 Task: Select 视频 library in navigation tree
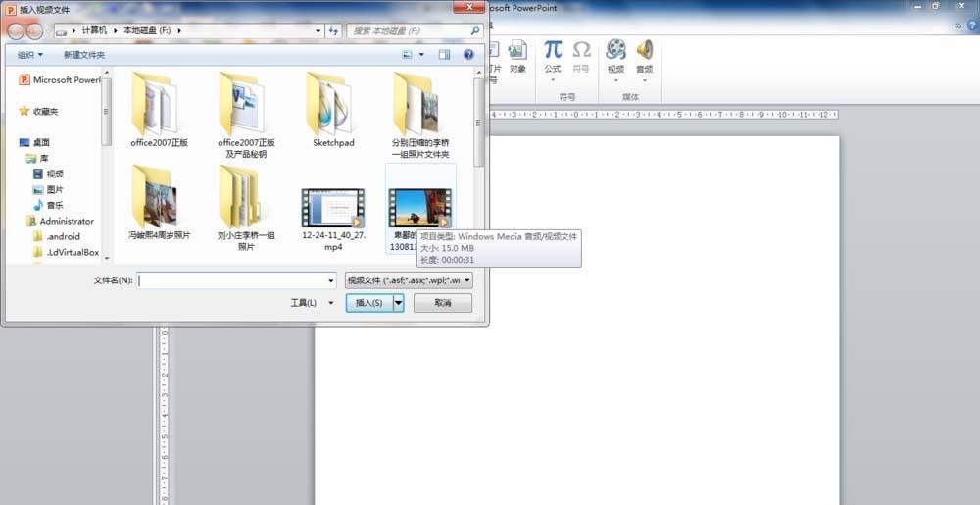click(49, 174)
